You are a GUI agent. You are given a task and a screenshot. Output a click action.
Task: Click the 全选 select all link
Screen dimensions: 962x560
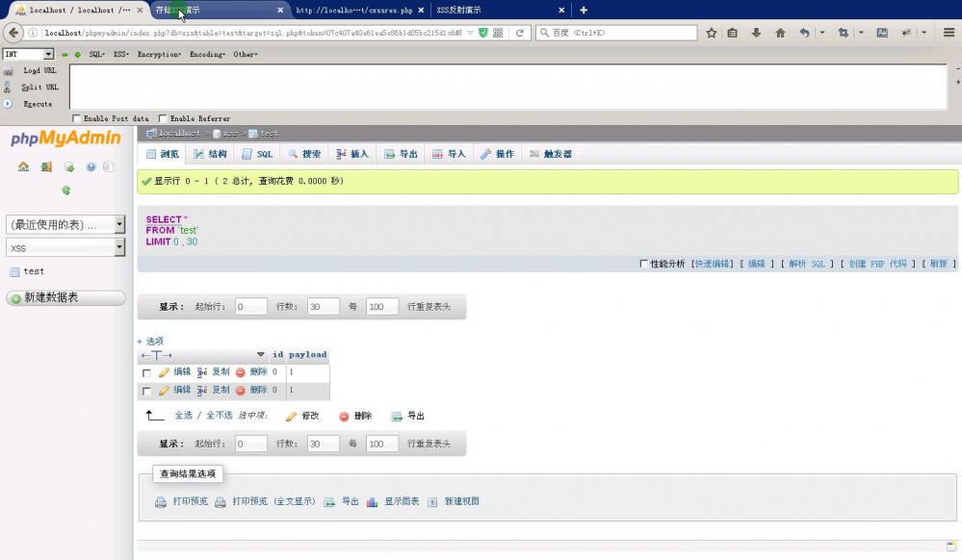(x=184, y=416)
